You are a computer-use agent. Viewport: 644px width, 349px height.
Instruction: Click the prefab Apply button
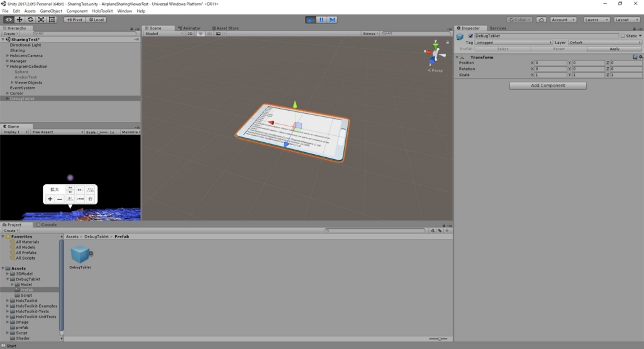614,49
